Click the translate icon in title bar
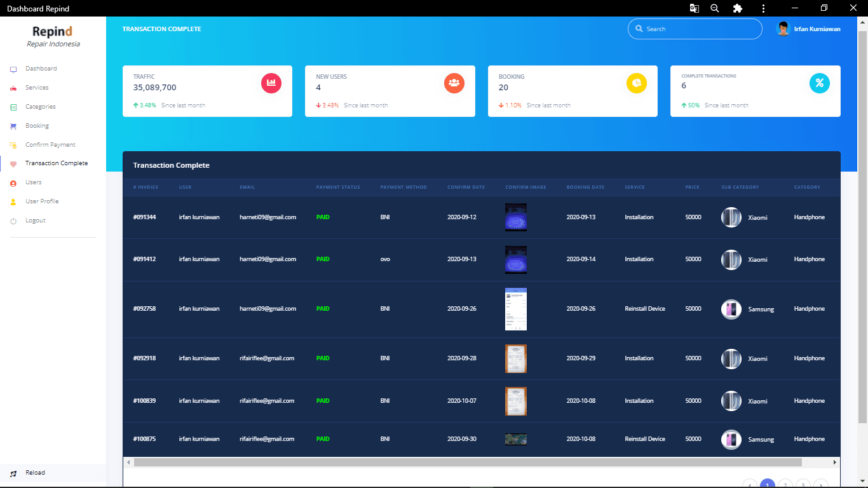 coord(695,8)
